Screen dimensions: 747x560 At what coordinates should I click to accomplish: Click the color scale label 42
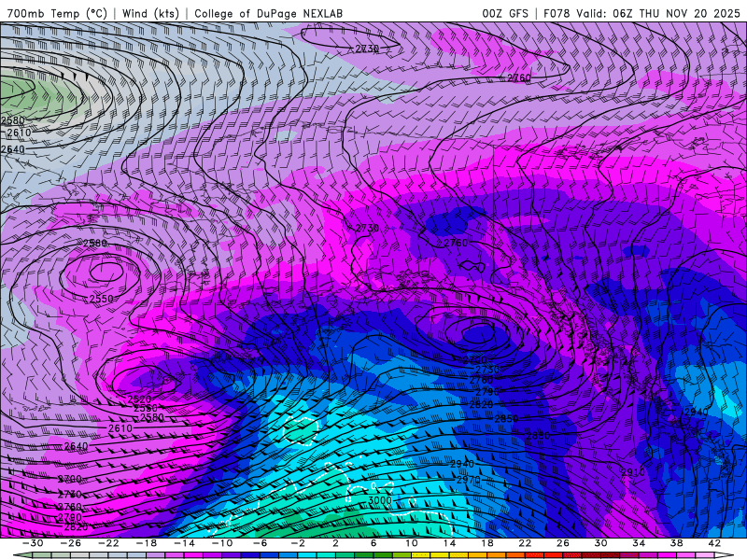[x=714, y=543]
